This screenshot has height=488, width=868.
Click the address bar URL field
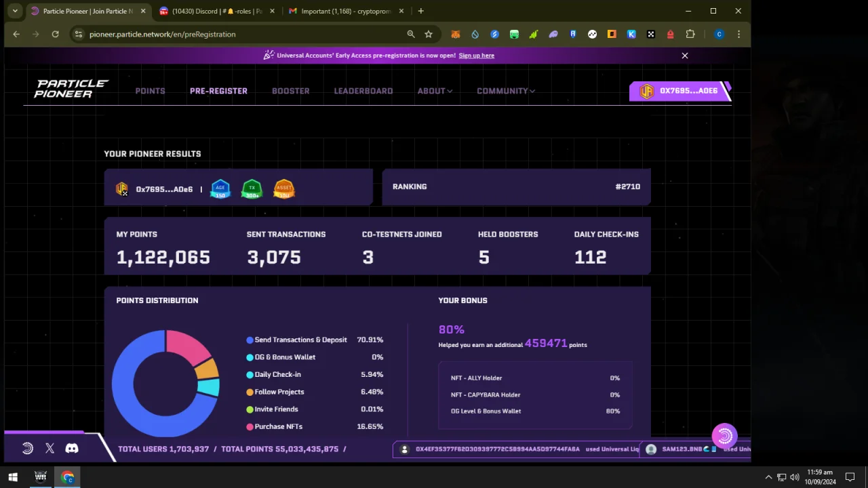click(x=244, y=34)
